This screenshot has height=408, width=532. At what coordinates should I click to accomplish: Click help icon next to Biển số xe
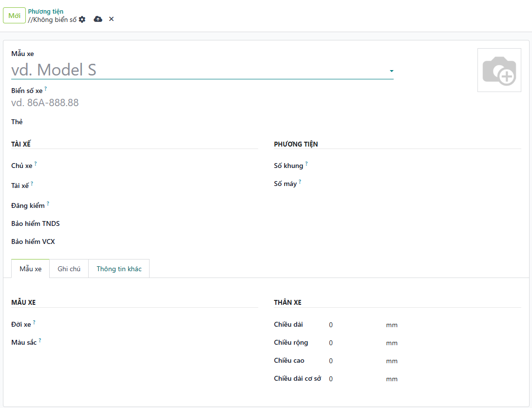(x=46, y=89)
